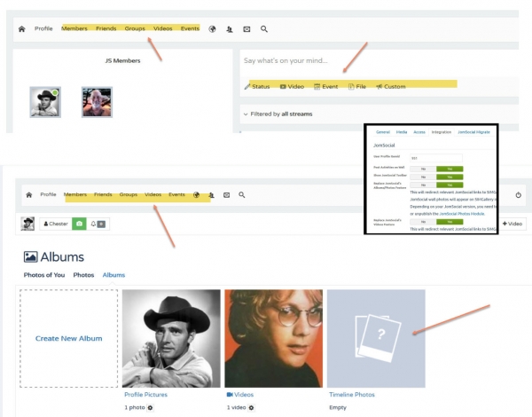Click the home icon in top toolbar
Viewport: 532px width, 417px height.
(22, 29)
